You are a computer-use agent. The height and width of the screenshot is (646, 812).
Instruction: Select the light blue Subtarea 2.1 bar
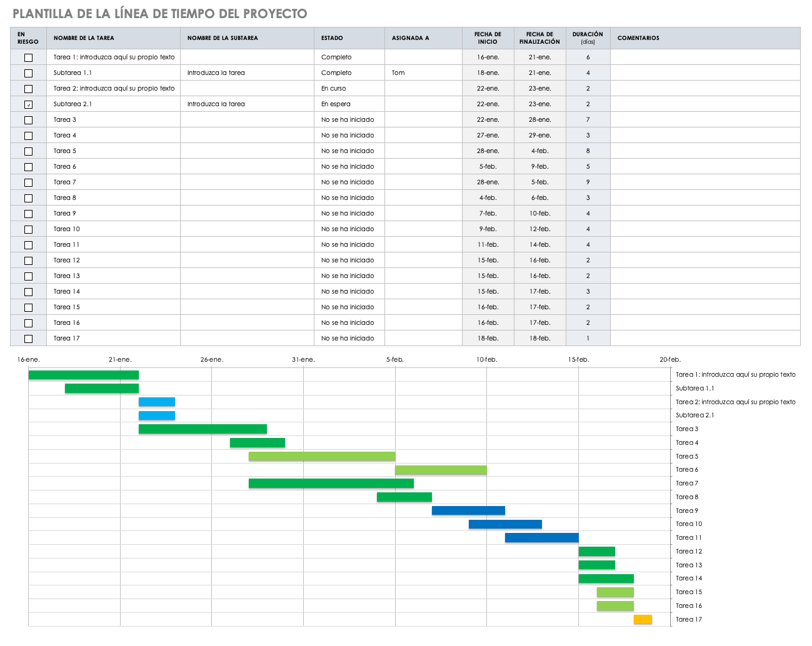(x=157, y=415)
